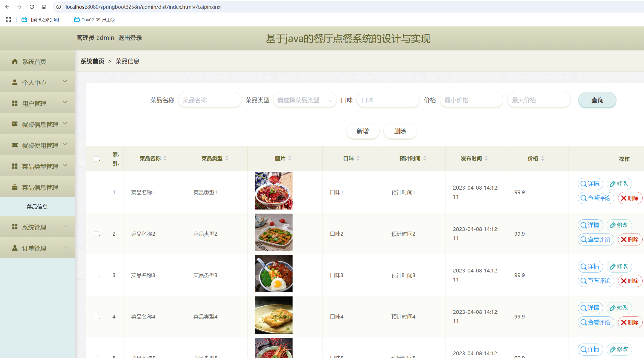
Task: Sort by 菜品类型 column arrows
Action: tap(227, 158)
